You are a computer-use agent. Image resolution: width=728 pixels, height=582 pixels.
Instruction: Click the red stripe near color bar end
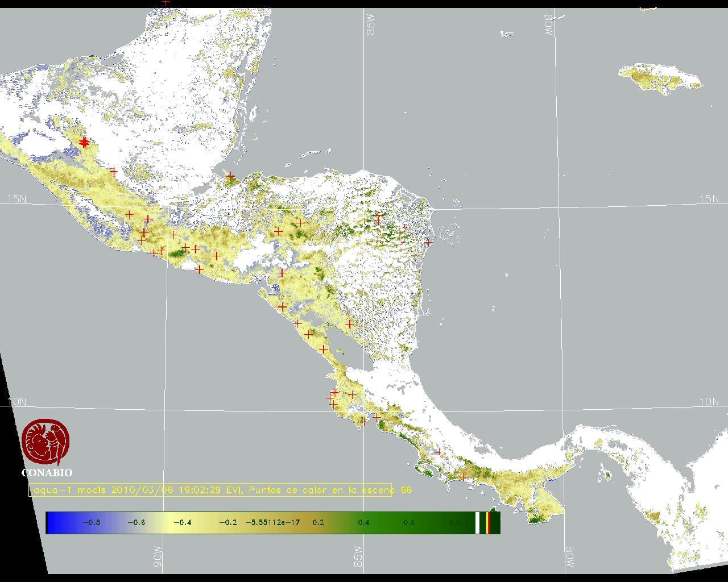point(488,522)
